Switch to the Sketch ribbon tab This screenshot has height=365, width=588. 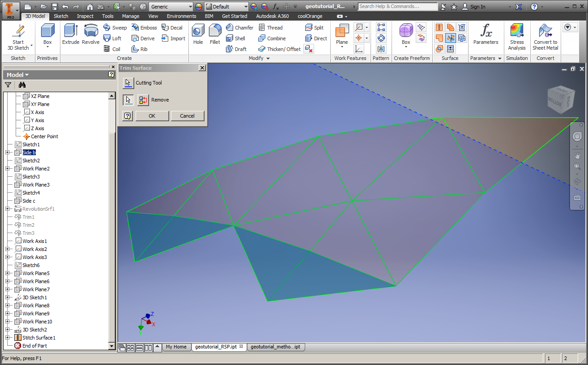[61, 16]
